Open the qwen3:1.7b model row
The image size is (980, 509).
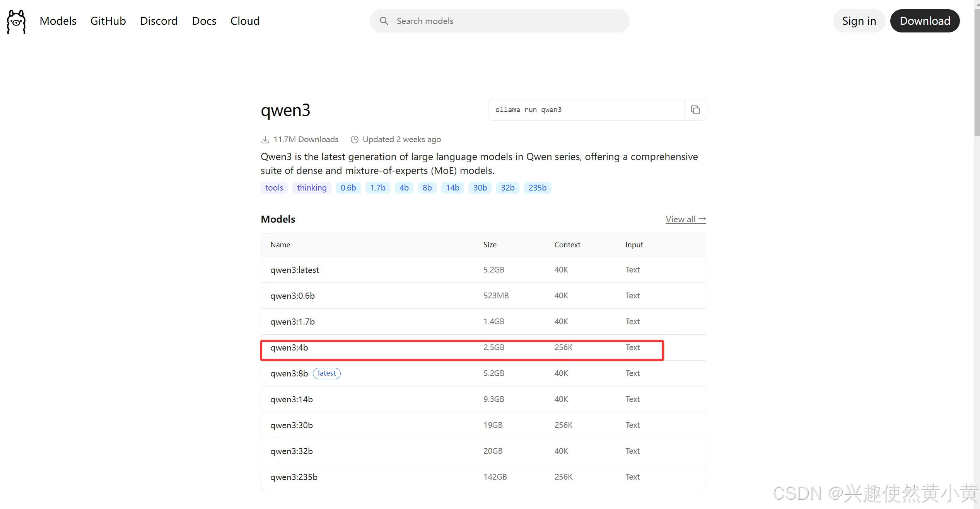click(x=483, y=322)
